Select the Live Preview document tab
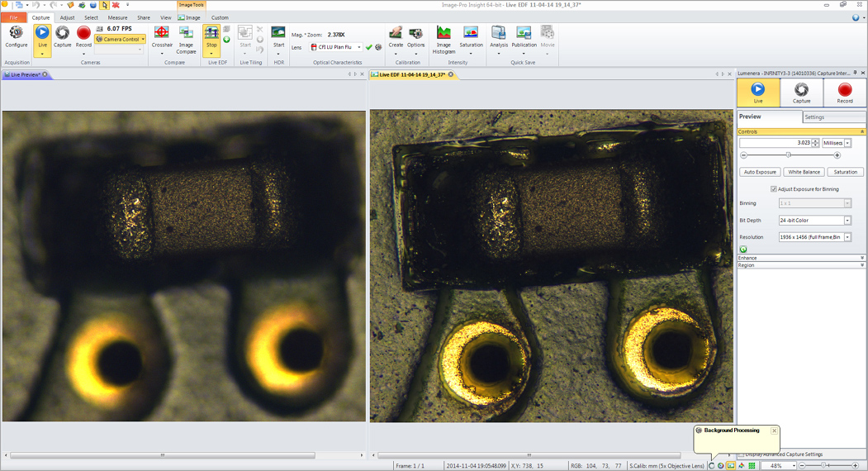 coord(25,74)
